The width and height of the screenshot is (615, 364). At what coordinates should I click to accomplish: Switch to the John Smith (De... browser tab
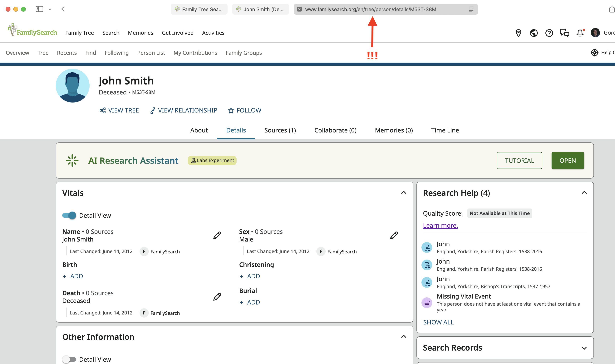coord(260,9)
